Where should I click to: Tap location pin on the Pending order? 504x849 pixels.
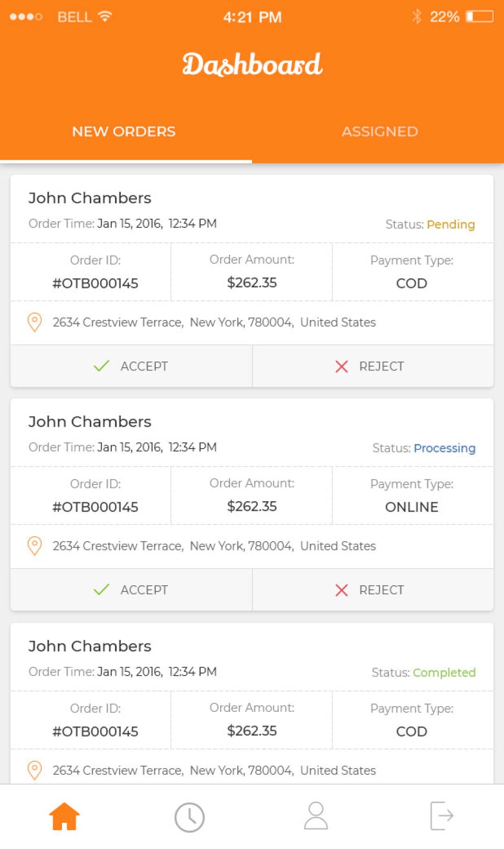pos(35,322)
